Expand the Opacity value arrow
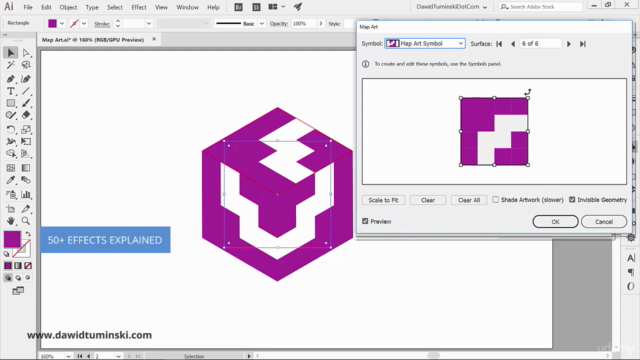 coord(321,23)
